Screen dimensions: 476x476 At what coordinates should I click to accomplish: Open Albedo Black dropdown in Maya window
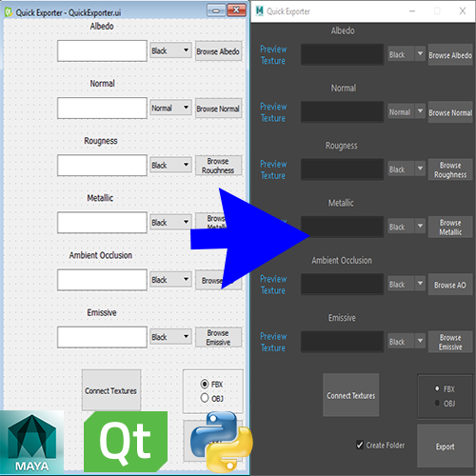tap(407, 54)
